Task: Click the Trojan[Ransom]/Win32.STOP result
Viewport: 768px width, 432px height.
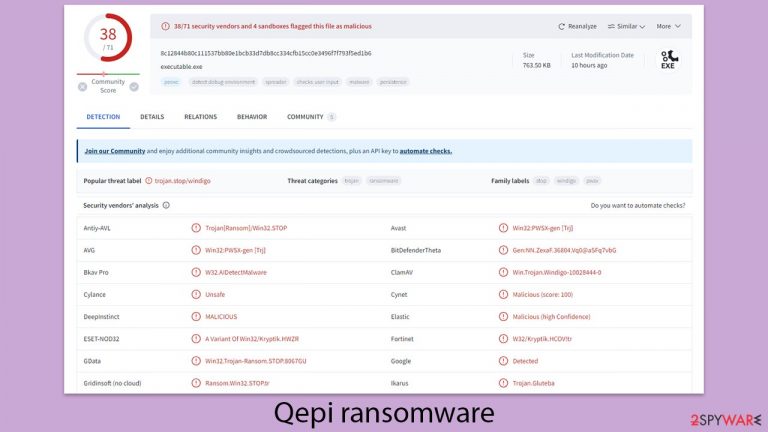Action: coord(246,228)
